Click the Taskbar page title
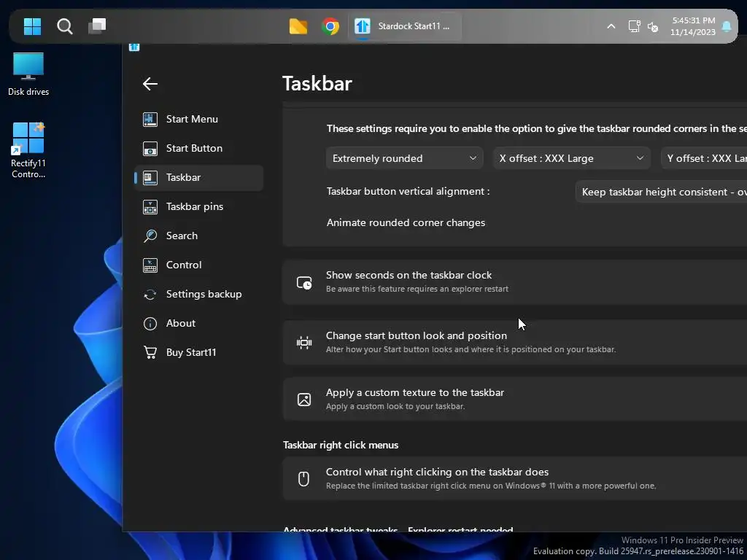The image size is (747, 560). click(x=317, y=83)
